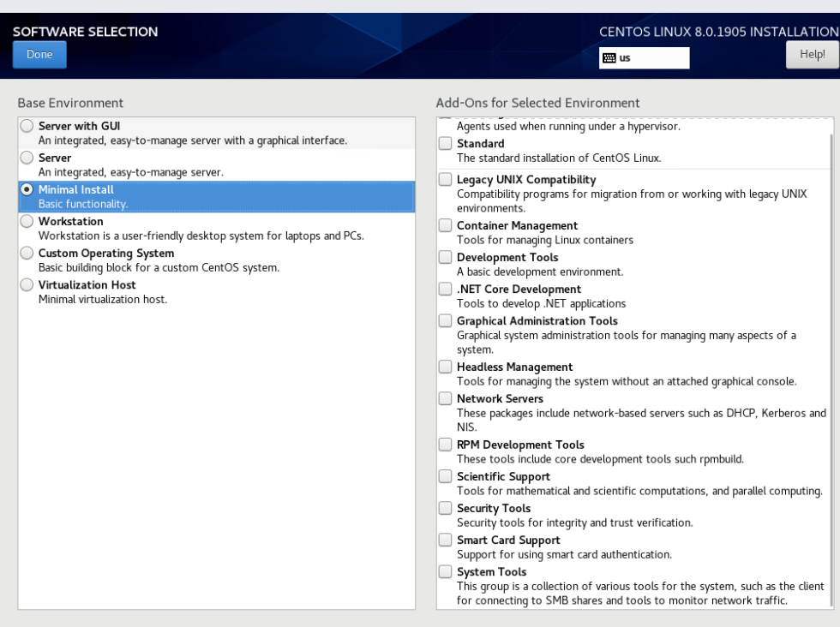Click 'These tools include core development tools such rpmbuild.'

coord(600,459)
